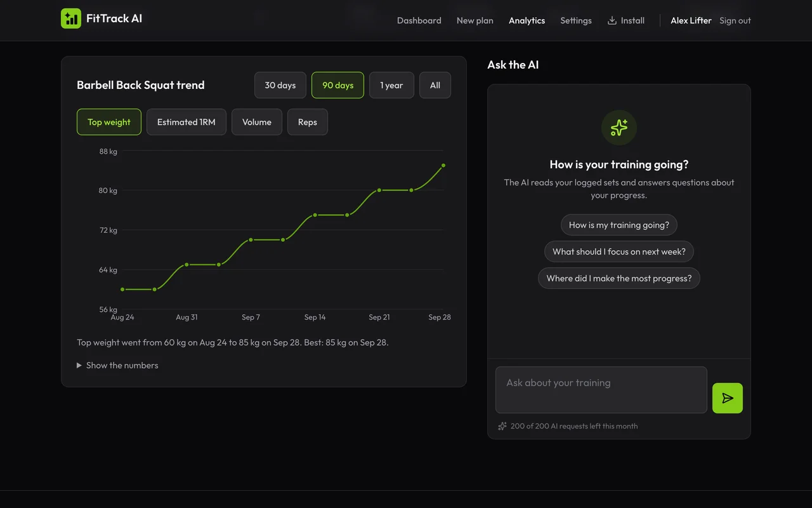
Task: Switch chart to Top weight metric
Action: click(109, 122)
